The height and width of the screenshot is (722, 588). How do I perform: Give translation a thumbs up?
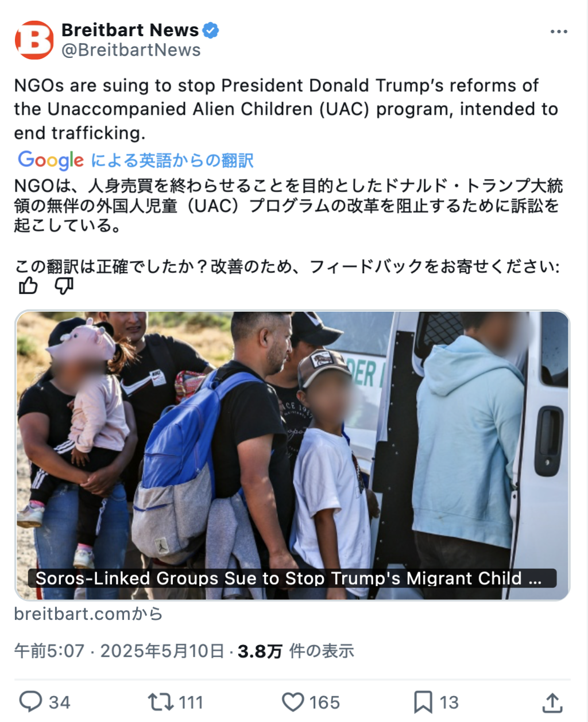pyautogui.click(x=28, y=285)
